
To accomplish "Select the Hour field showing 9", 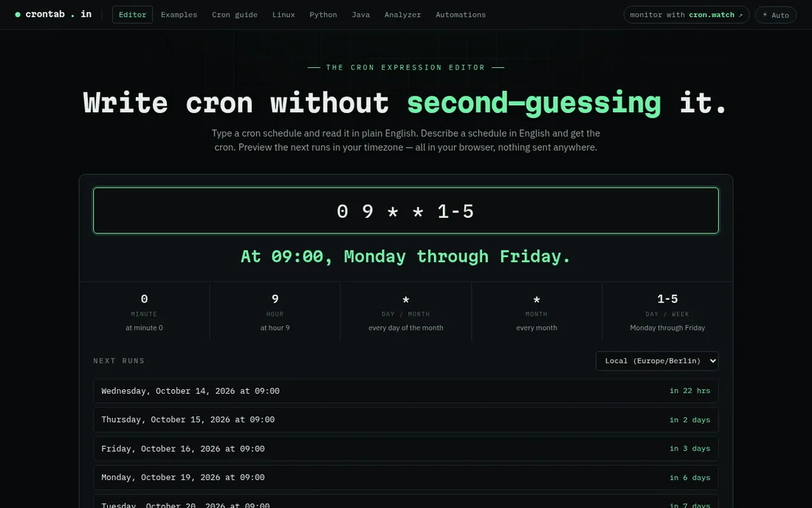I will click(275, 312).
